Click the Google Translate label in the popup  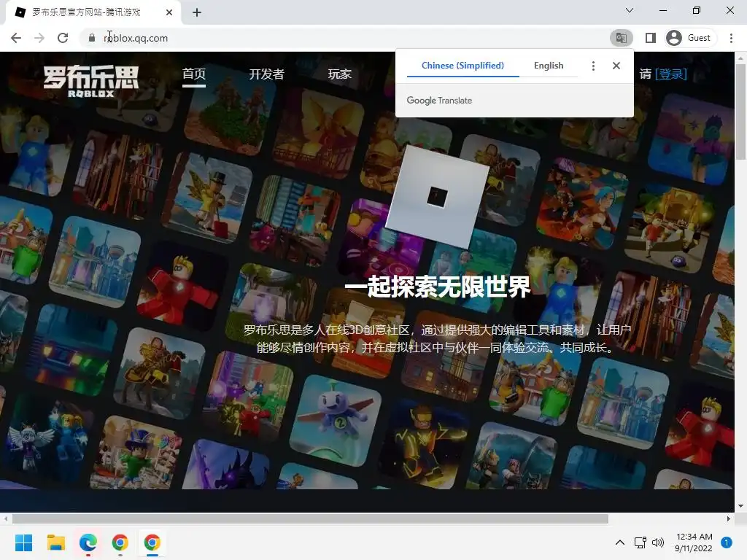(439, 101)
